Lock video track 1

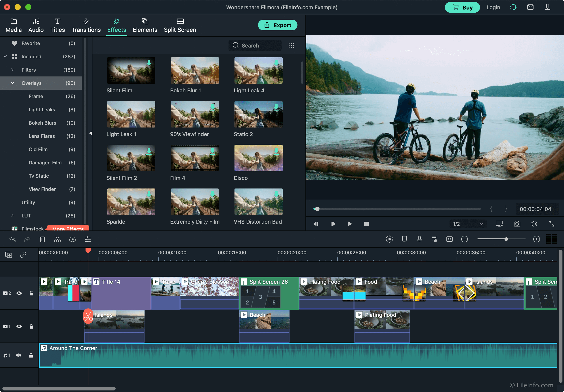(31, 326)
